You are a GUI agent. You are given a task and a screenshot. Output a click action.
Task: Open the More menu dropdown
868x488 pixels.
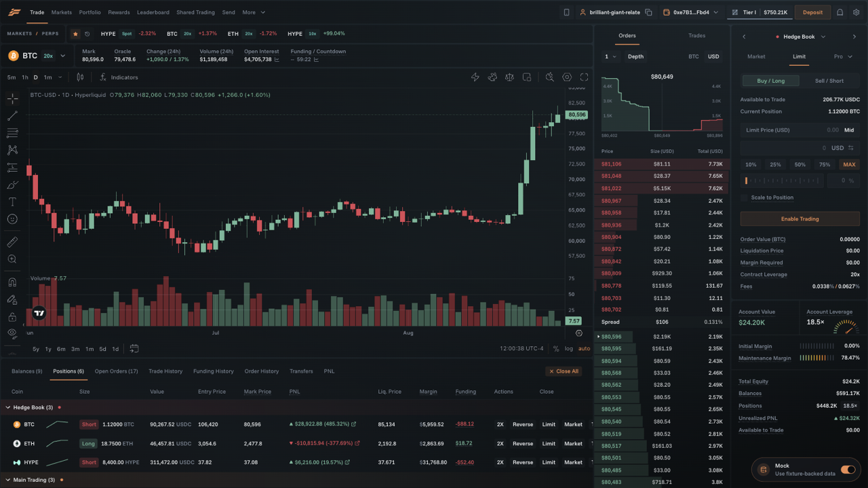(x=254, y=12)
